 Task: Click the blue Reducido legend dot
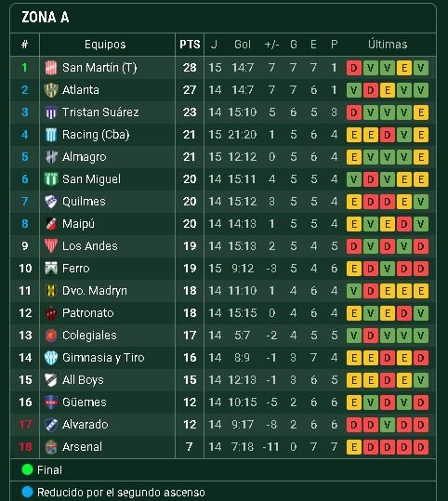pyautogui.click(x=27, y=492)
